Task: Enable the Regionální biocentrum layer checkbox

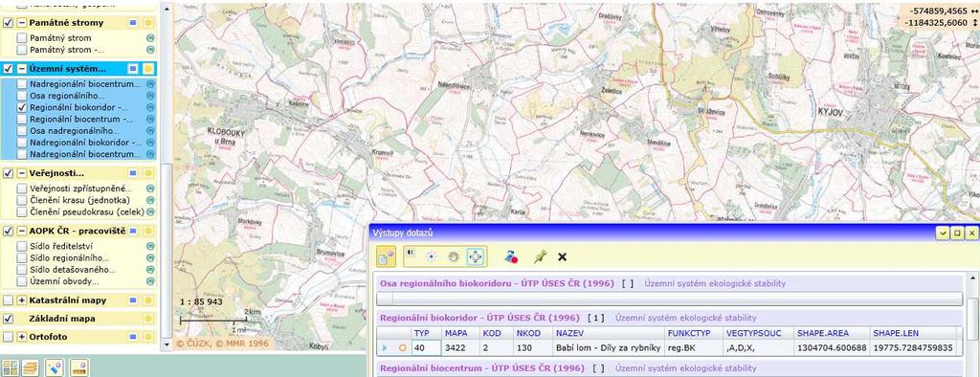Action: pos(22,119)
